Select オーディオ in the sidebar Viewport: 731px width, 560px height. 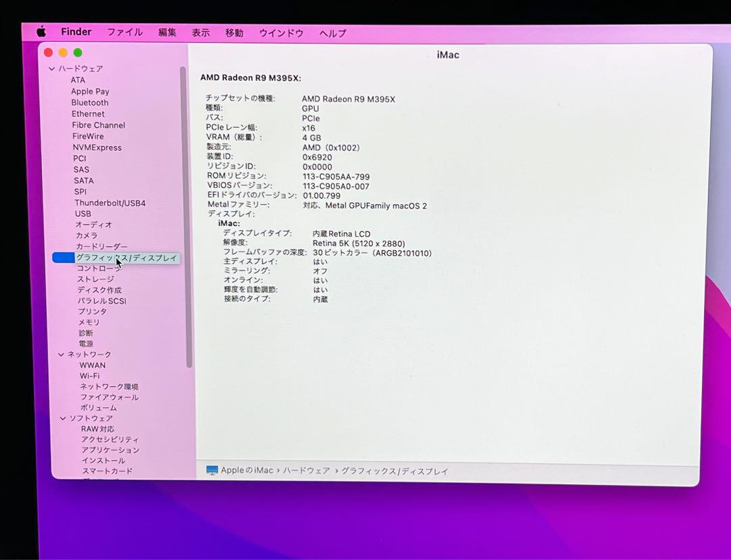click(93, 225)
